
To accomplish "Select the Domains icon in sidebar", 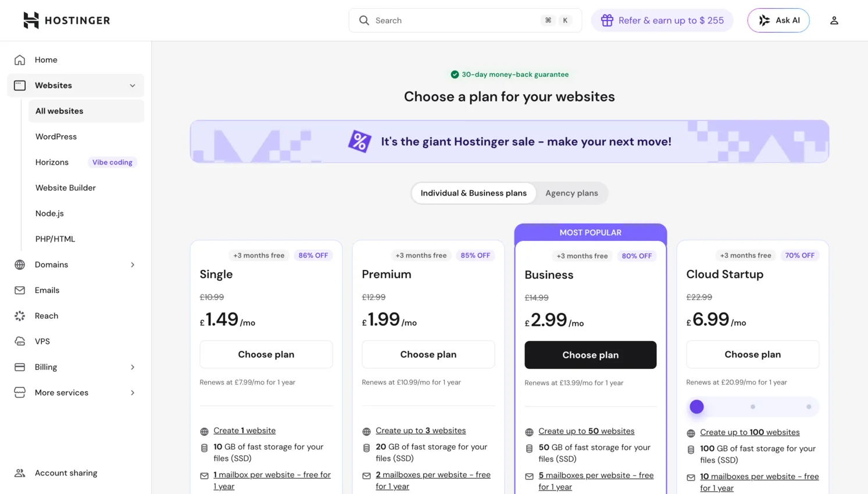I will [19, 264].
